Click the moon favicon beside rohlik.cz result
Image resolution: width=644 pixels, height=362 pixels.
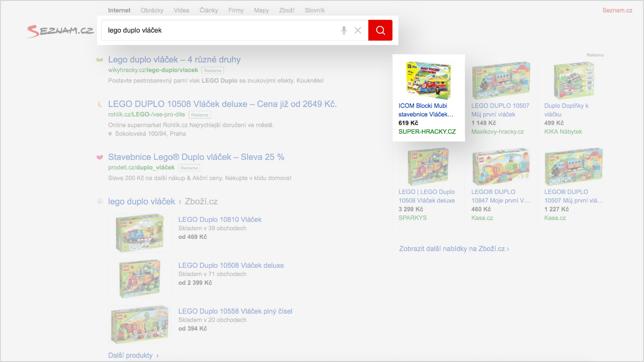[99, 104]
